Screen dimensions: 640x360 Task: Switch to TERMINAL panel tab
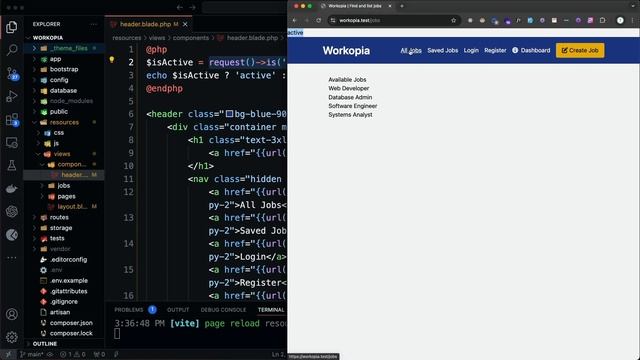[271, 310]
